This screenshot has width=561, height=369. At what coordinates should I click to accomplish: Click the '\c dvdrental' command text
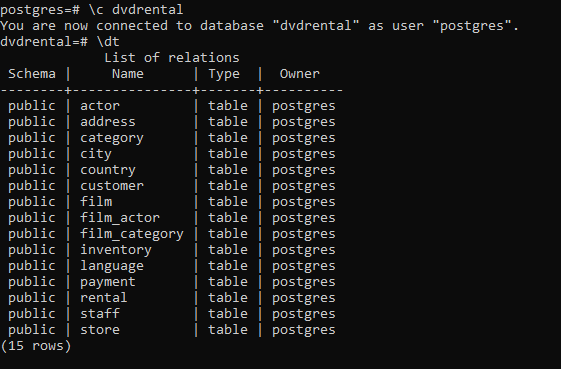(x=136, y=10)
